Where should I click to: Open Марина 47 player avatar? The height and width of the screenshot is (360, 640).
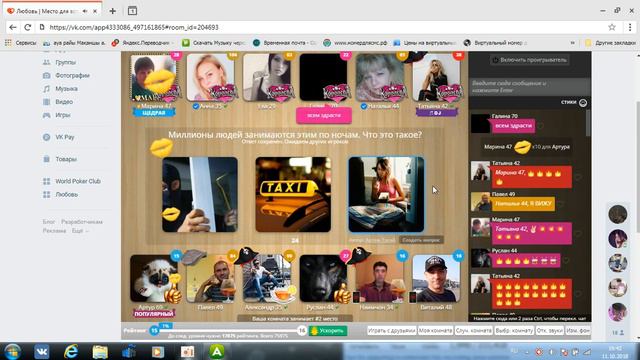(x=153, y=78)
